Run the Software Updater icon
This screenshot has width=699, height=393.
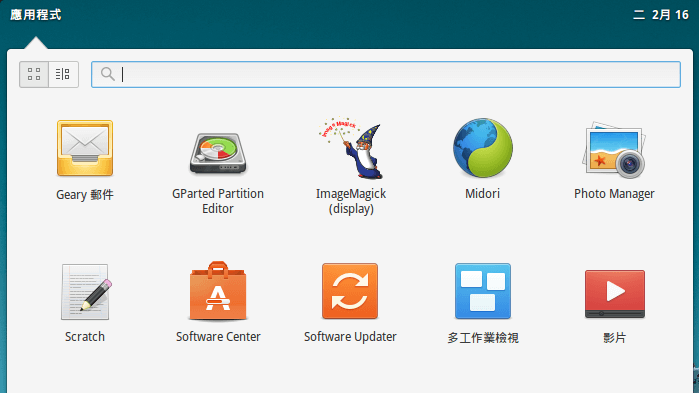click(350, 291)
